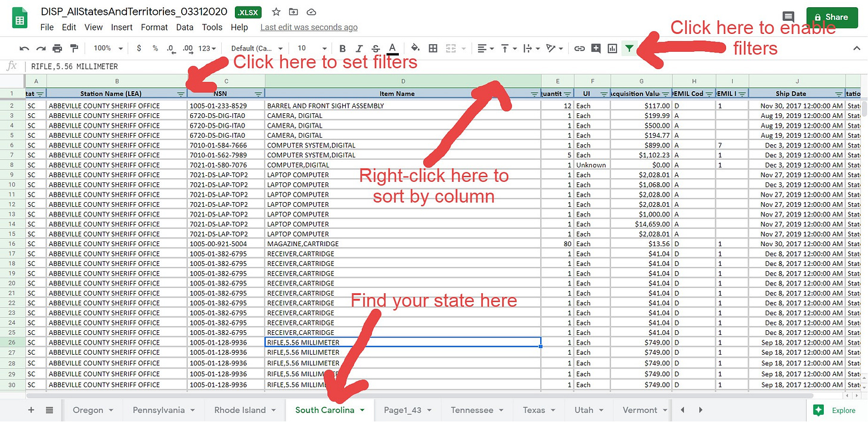Open the text color picker

(x=392, y=48)
